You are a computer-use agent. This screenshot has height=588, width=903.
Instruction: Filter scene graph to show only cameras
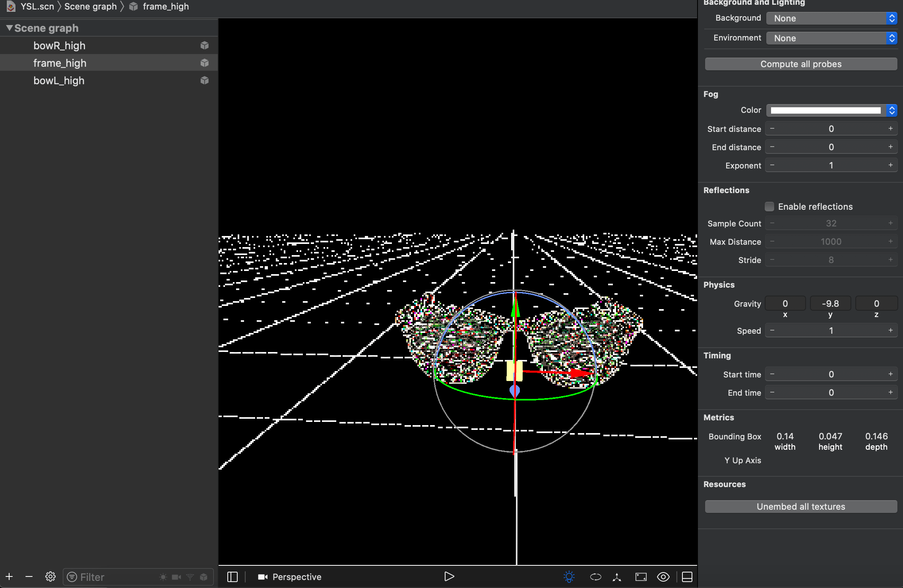[176, 576]
